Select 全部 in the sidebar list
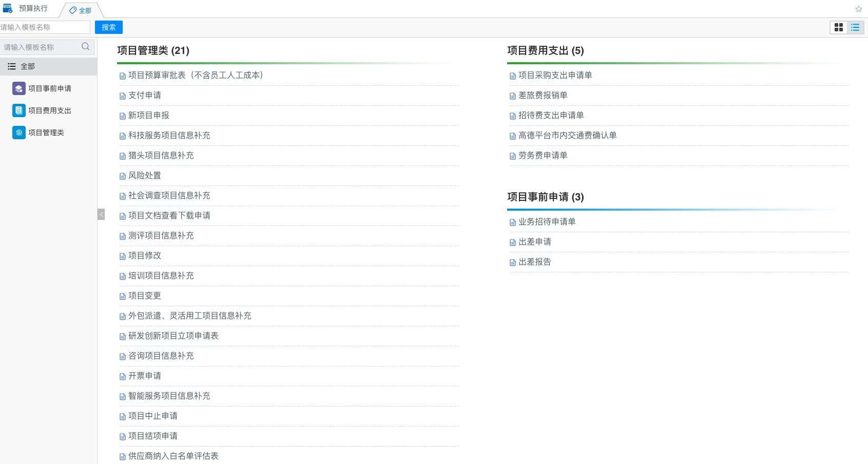Image resolution: width=868 pixels, height=464 pixels. click(28, 66)
